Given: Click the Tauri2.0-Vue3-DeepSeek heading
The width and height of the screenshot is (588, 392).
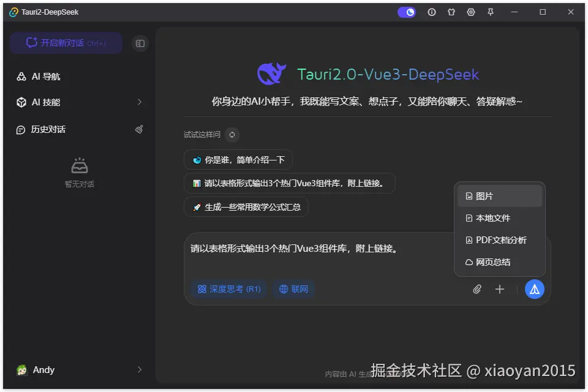Looking at the screenshot, I should click(x=388, y=74).
